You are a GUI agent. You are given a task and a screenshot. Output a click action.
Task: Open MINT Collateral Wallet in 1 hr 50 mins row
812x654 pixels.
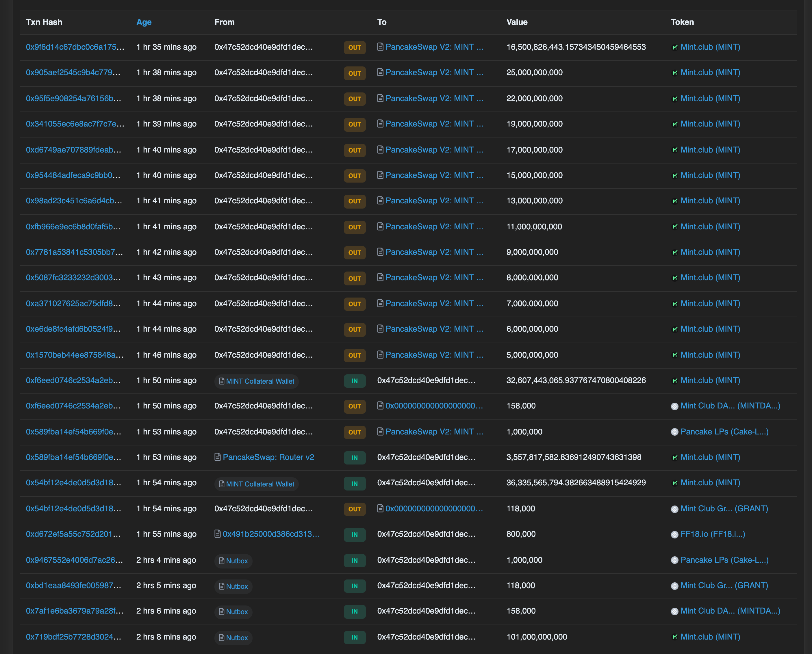pyautogui.click(x=260, y=381)
